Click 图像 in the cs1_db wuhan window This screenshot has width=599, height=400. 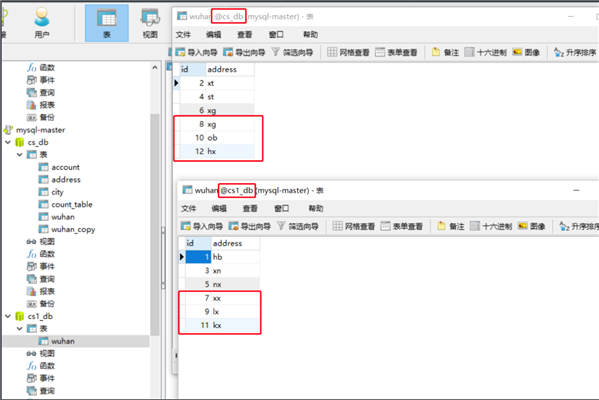click(x=531, y=226)
